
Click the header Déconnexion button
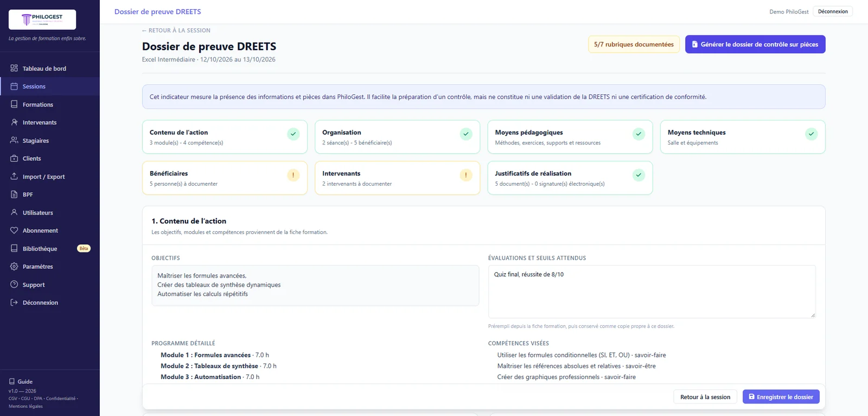point(833,11)
